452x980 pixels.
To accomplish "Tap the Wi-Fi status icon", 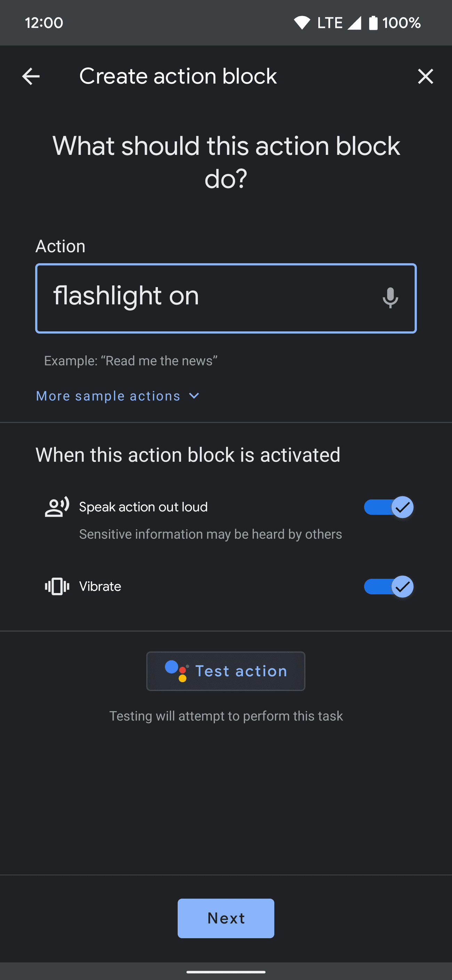I will click(x=302, y=23).
